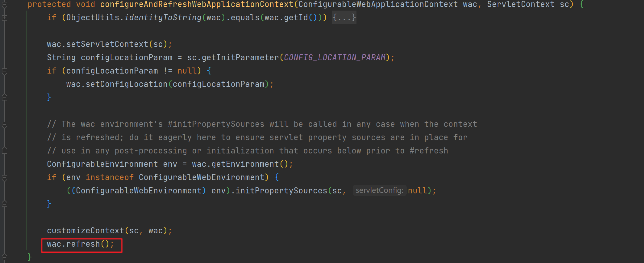Click initPropertySources method call

[281, 191]
